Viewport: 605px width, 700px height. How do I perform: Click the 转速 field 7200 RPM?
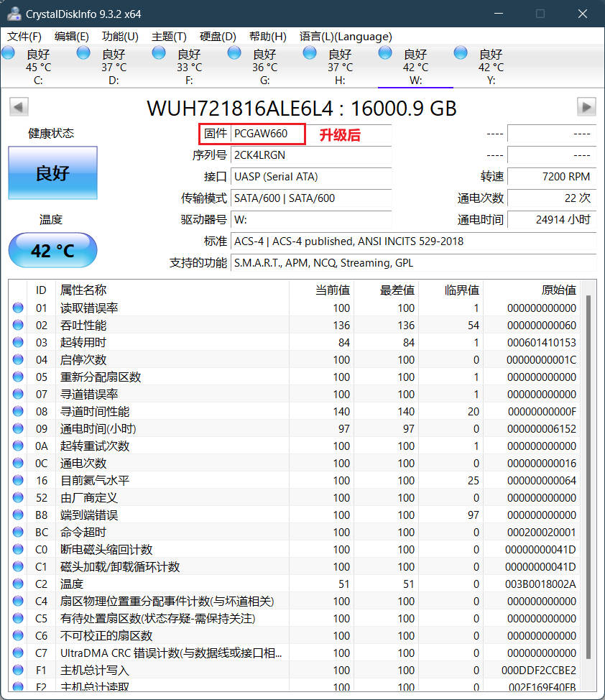[552, 176]
